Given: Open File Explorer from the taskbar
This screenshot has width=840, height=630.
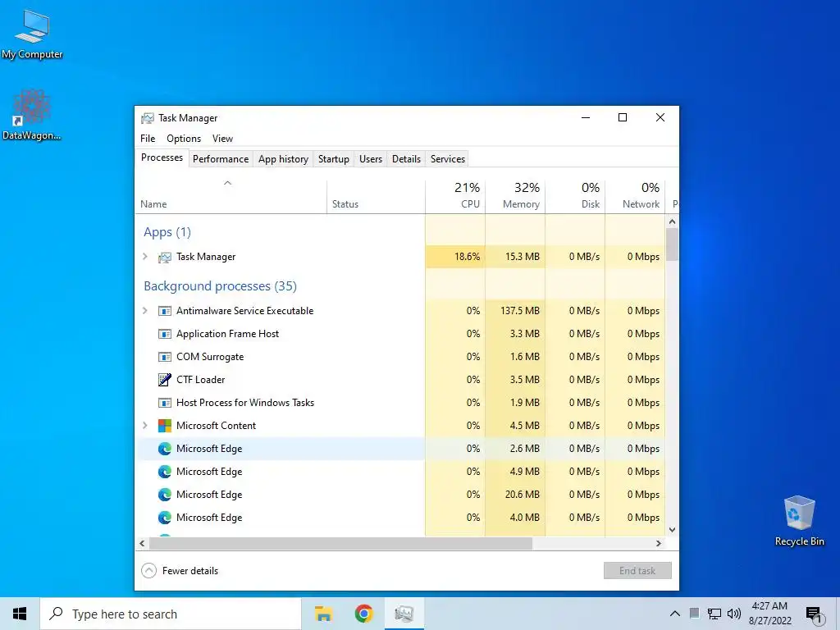Looking at the screenshot, I should point(323,614).
